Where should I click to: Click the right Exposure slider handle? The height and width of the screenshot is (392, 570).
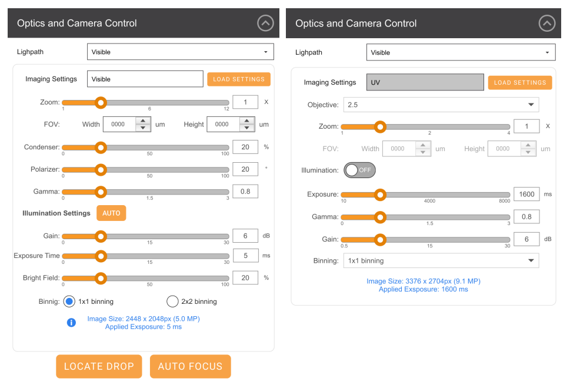(380, 194)
